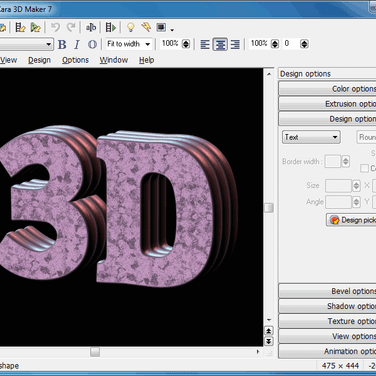Click the stepper beside the 0 value

304,44
